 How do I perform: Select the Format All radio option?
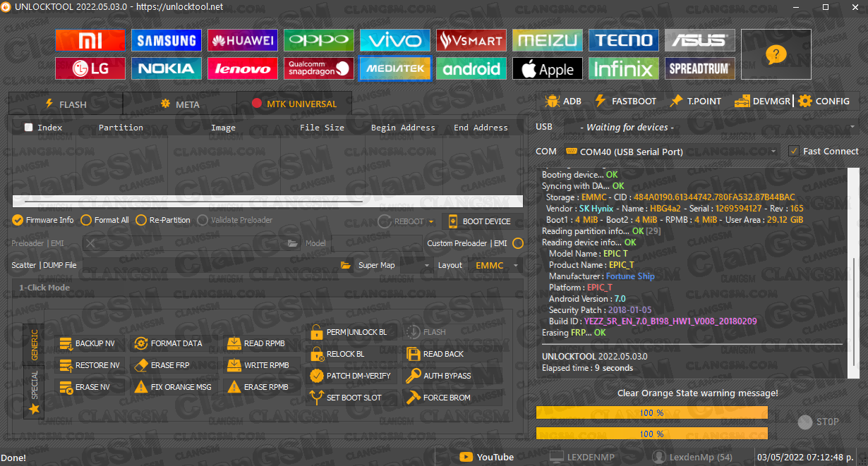click(104, 220)
